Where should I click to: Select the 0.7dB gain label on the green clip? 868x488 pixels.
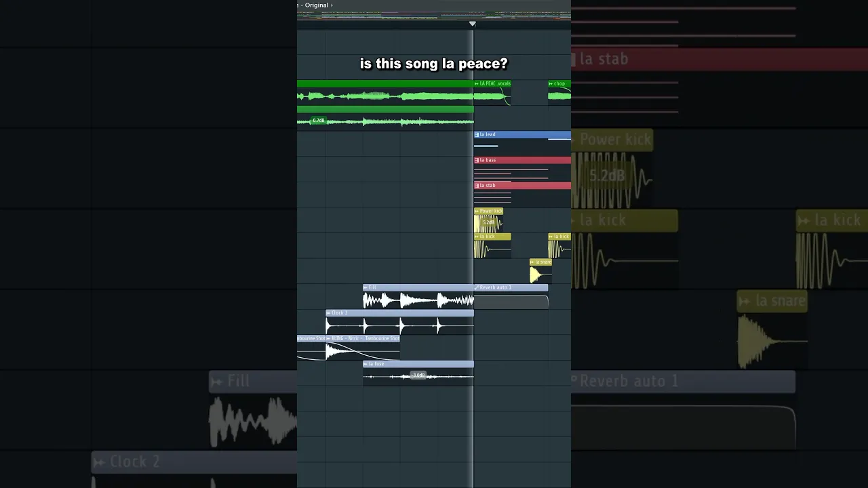click(x=318, y=121)
